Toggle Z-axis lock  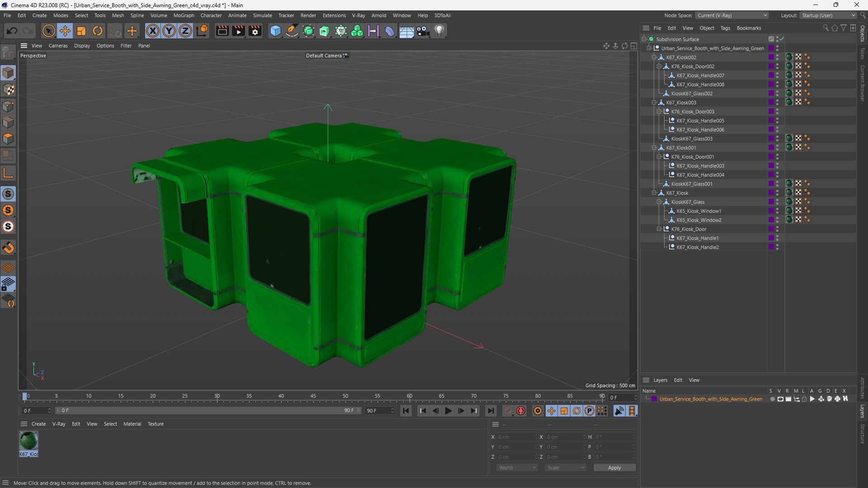coord(185,31)
